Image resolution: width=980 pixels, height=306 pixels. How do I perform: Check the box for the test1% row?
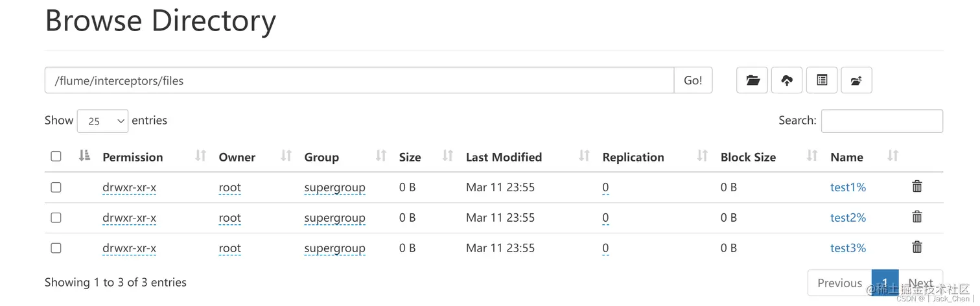pos(56,187)
